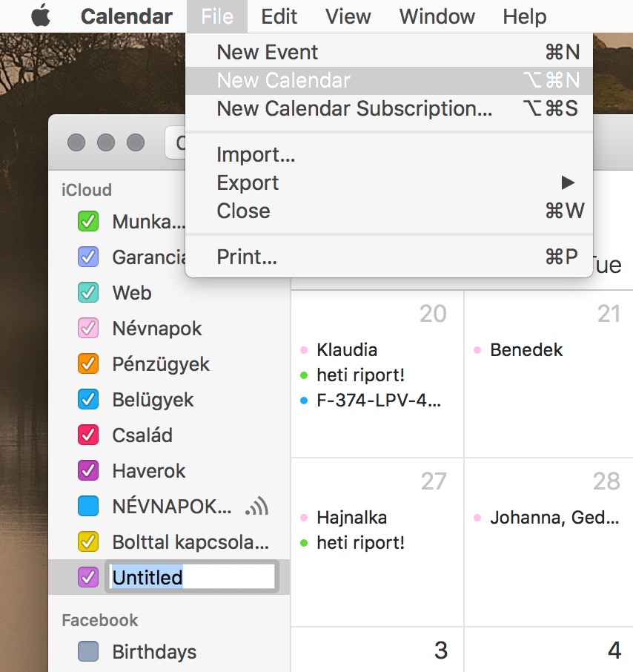This screenshot has width=633, height=672.
Task: Hide the Család calendar
Action: (88, 435)
